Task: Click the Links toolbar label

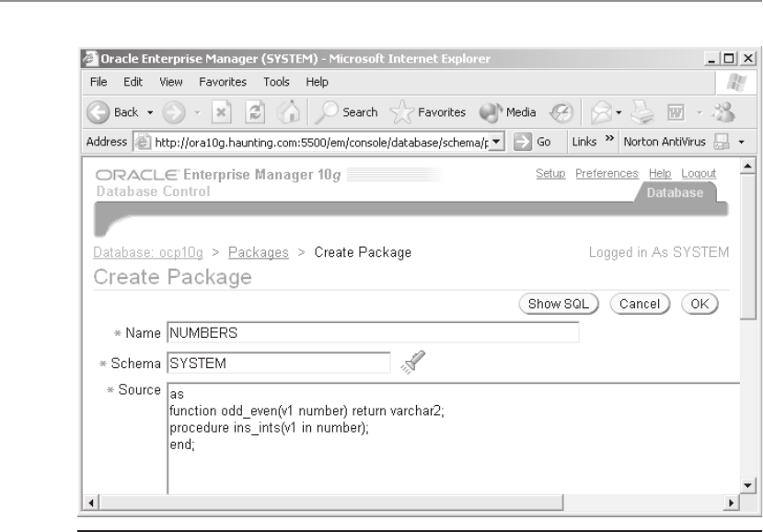Action: coord(584,142)
